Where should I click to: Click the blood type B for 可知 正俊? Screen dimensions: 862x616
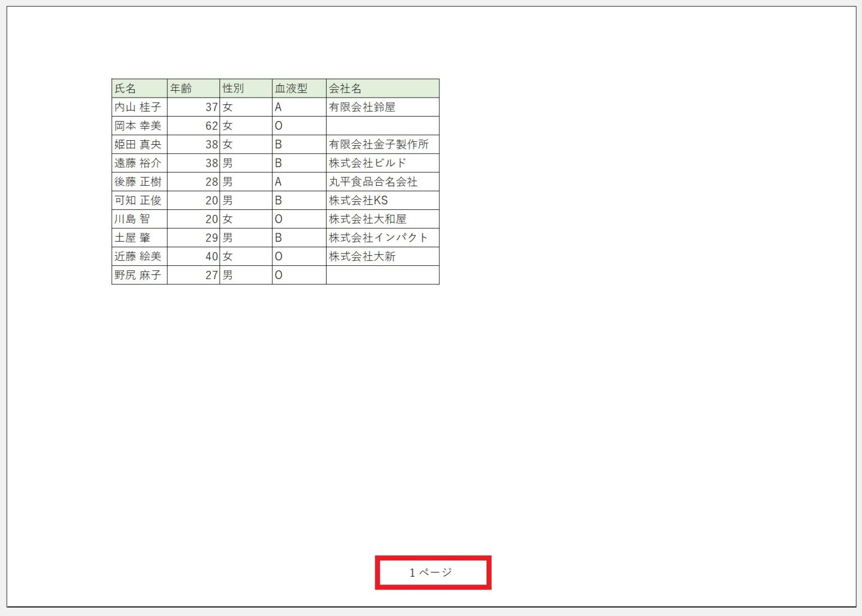coord(297,200)
